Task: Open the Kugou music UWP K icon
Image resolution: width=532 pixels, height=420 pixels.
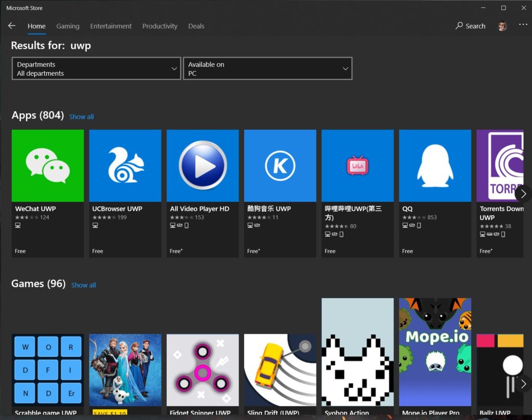Action: pos(280,166)
